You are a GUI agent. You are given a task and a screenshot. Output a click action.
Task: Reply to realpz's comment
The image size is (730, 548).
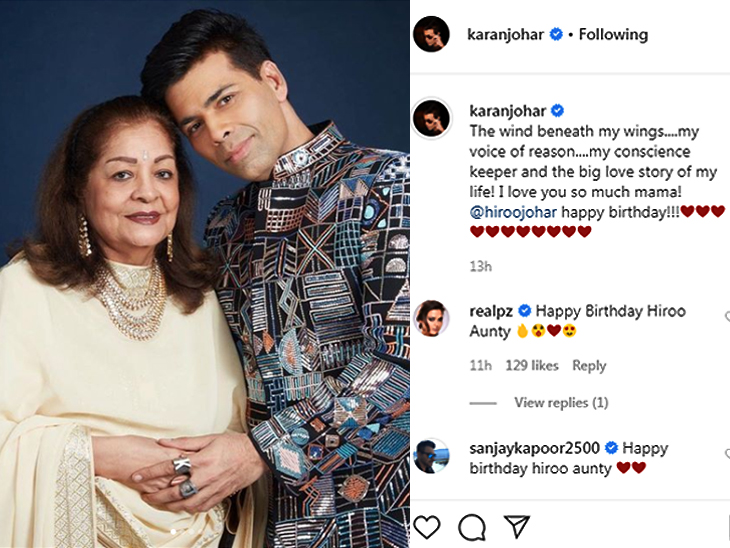(589, 366)
